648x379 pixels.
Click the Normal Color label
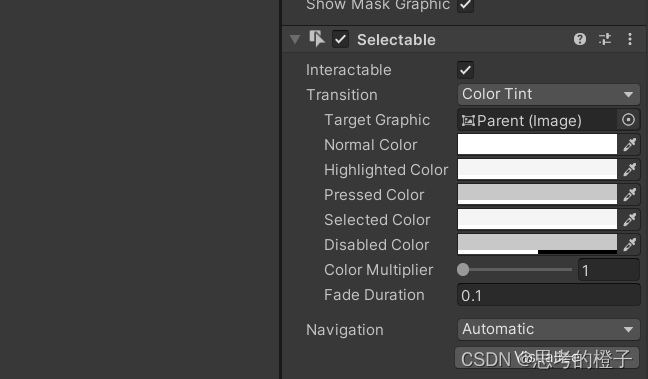pos(371,145)
